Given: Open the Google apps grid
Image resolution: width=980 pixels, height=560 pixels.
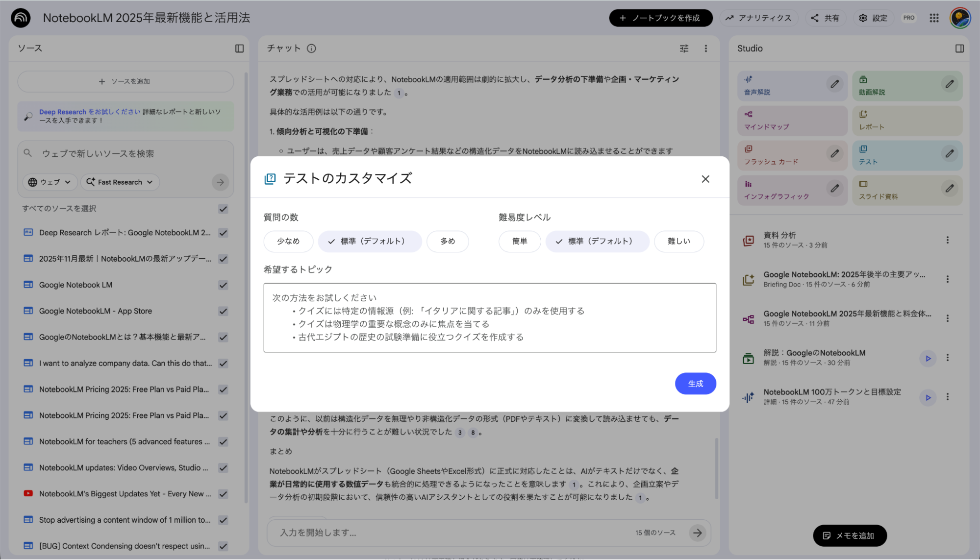Looking at the screenshot, I should pyautogui.click(x=934, y=18).
